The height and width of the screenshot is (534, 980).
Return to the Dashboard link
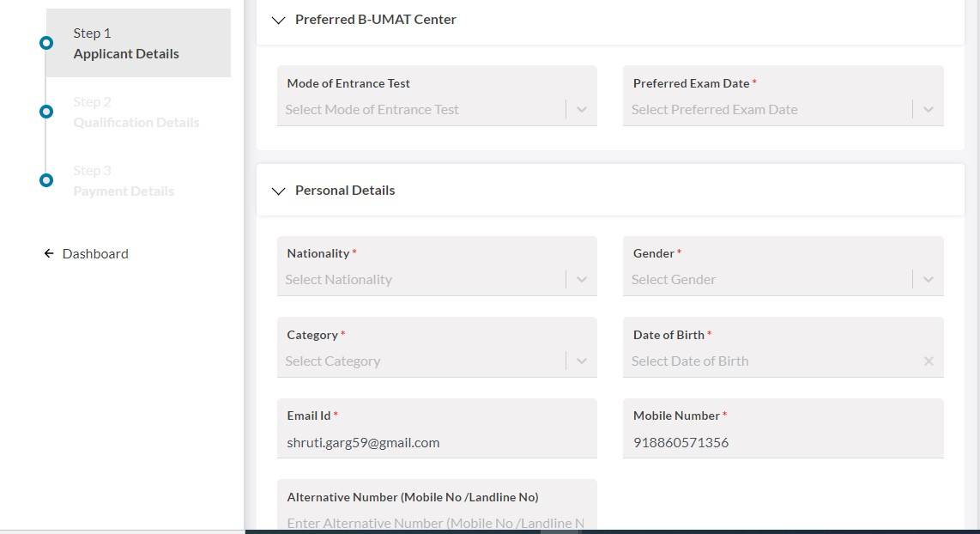point(95,253)
